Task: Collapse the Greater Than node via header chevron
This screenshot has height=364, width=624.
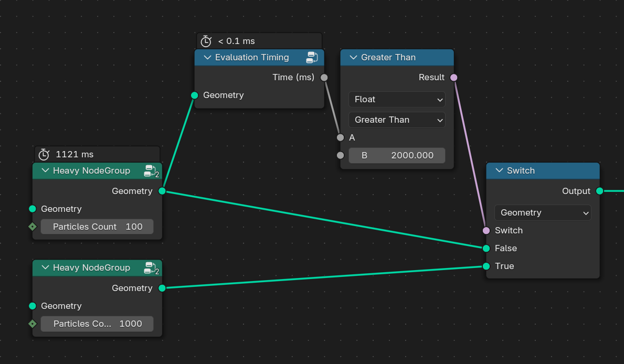Action: [x=353, y=57]
